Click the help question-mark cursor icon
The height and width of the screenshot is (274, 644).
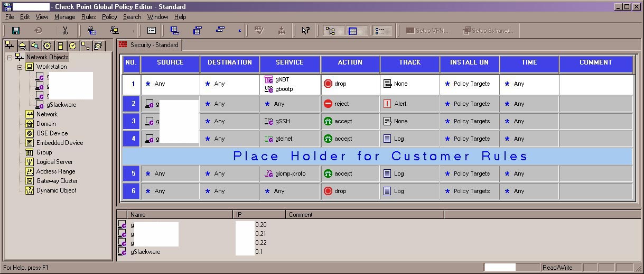[x=305, y=31]
